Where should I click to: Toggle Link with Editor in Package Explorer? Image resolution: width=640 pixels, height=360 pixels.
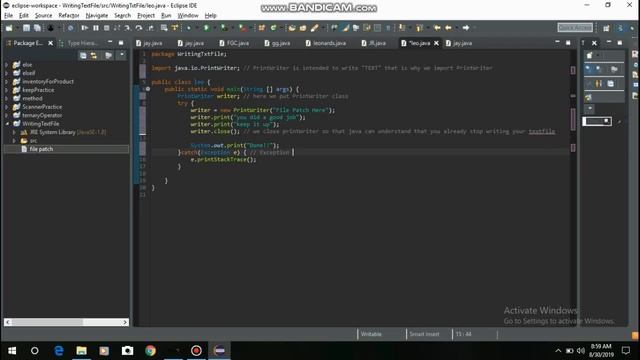pos(94,56)
